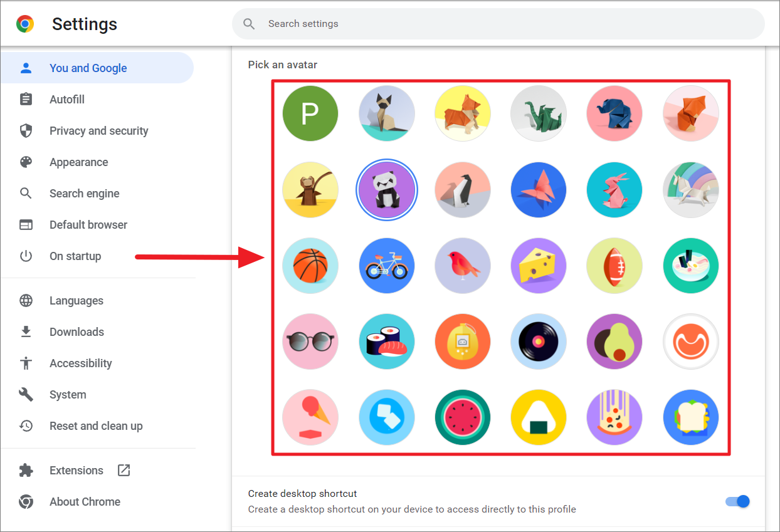780x532 pixels.
Task: Select the origami monkey avatar
Action: (310, 190)
